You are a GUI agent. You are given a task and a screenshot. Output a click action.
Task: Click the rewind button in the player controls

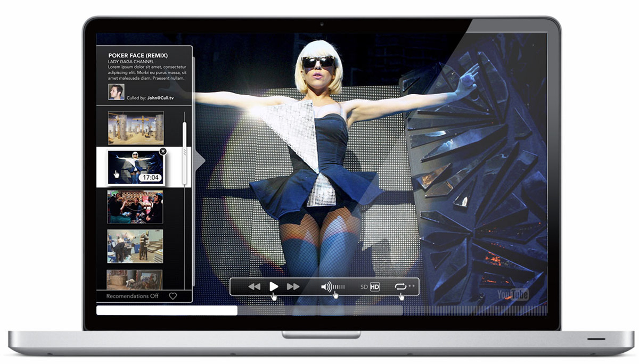point(255,286)
